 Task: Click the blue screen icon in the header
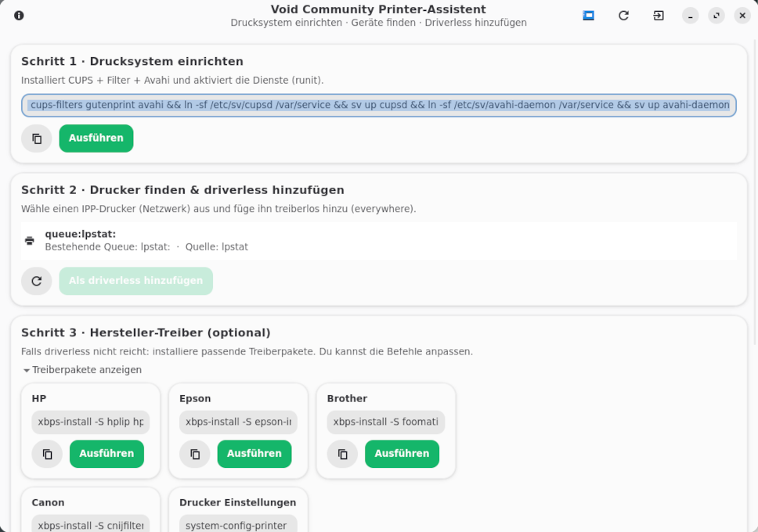click(589, 16)
